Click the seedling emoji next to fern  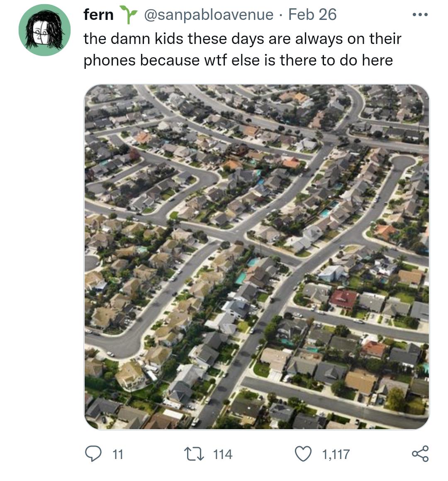[x=128, y=15]
